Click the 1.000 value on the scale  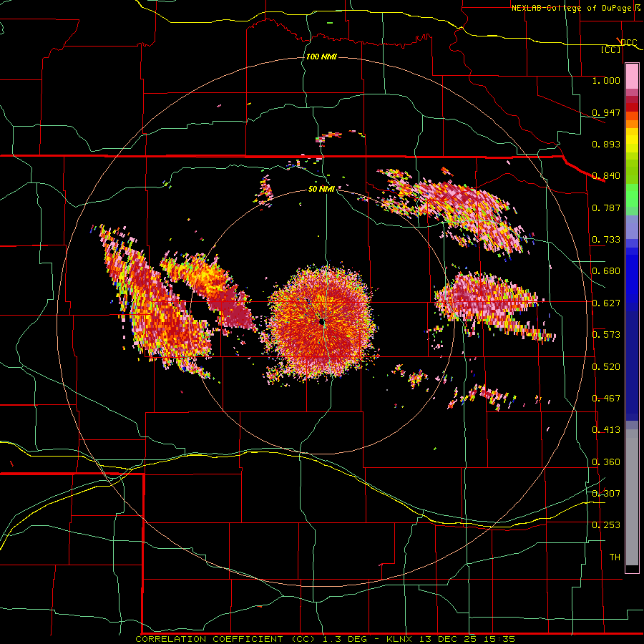tap(606, 80)
